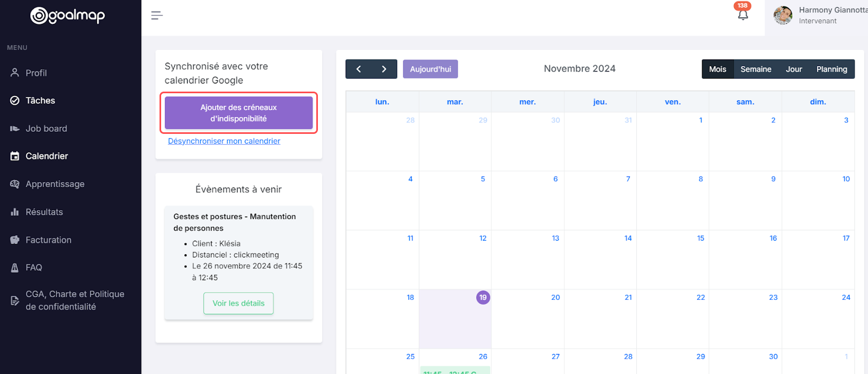Go to next month with right chevron

point(384,69)
